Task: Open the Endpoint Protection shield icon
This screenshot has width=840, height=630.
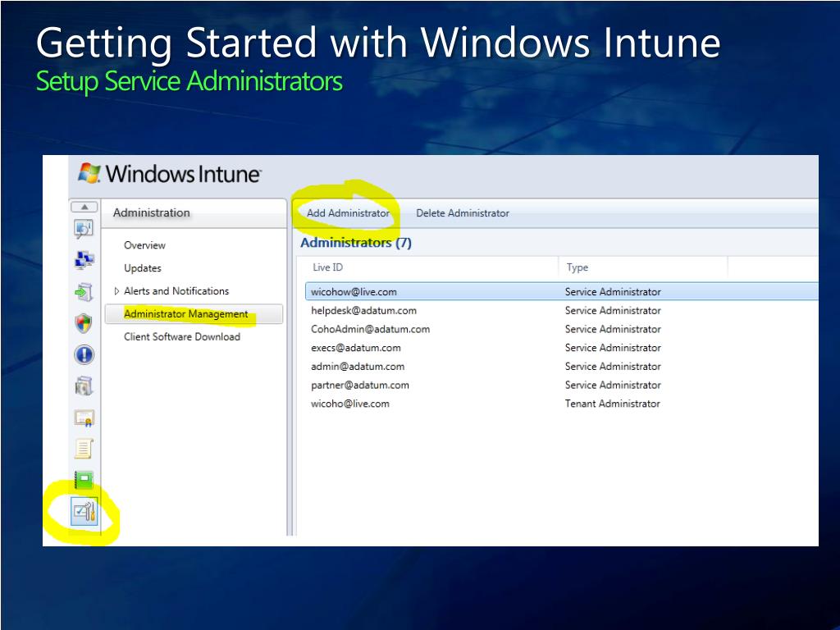Action: pos(84,323)
